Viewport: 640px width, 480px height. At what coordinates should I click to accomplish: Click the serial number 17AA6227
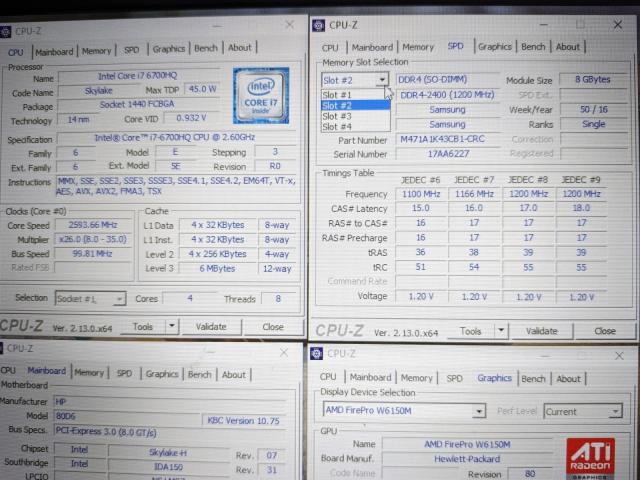coord(447,154)
